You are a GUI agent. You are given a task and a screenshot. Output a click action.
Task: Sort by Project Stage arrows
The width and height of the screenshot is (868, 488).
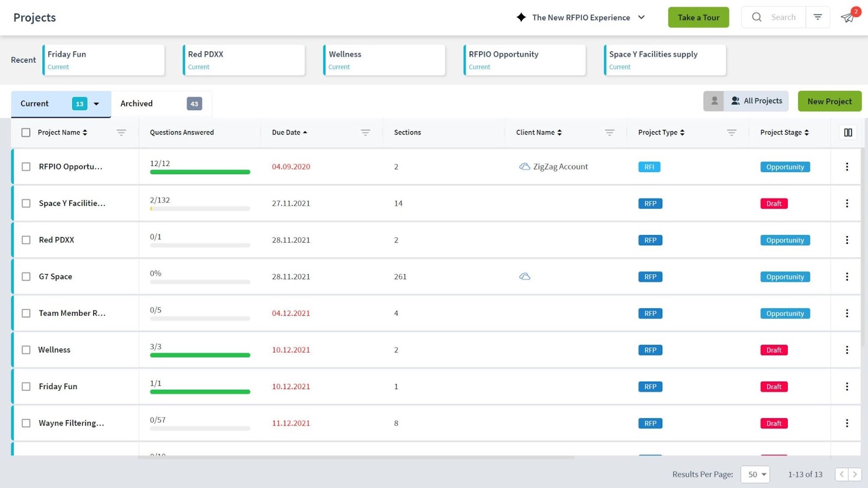pyautogui.click(x=806, y=132)
